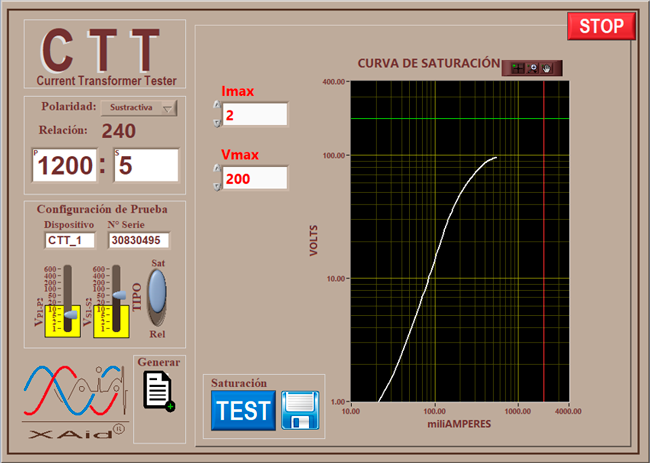Click the Nº Serie field 30830495
Image resolution: width=650 pixels, height=463 pixels.
(139, 240)
